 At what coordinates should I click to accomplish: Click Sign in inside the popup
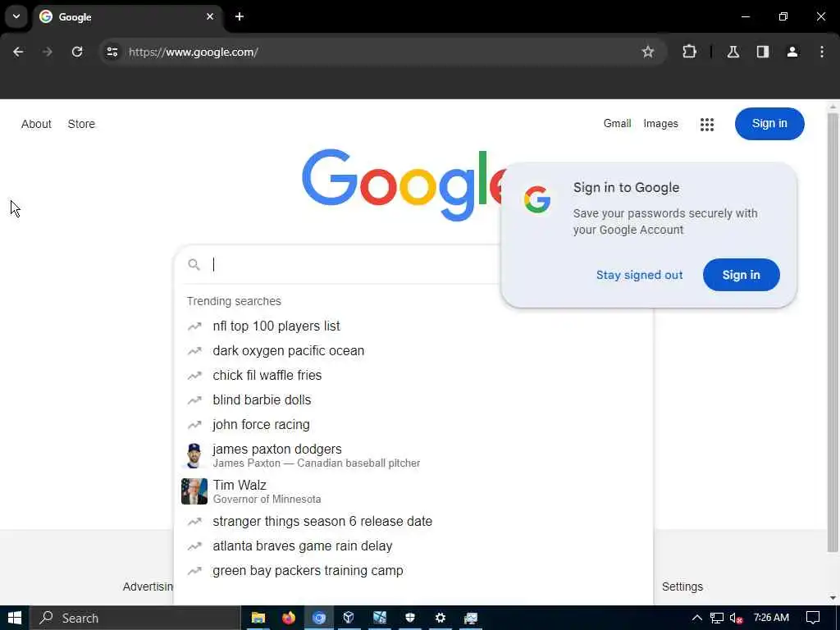tap(741, 275)
